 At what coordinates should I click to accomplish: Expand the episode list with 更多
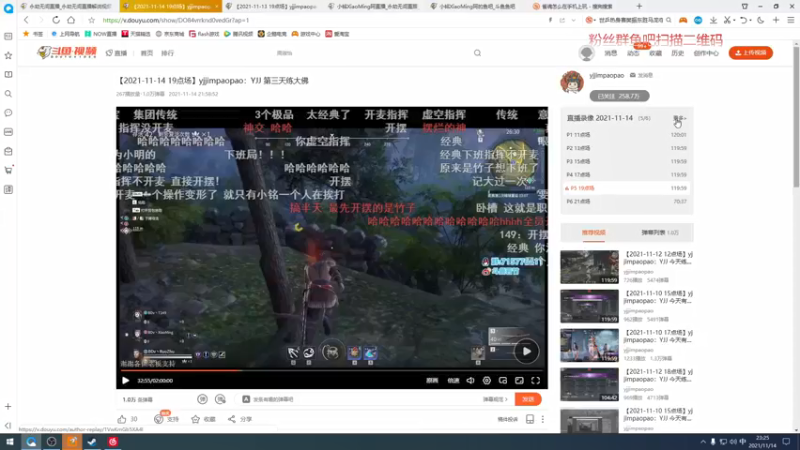pos(680,118)
